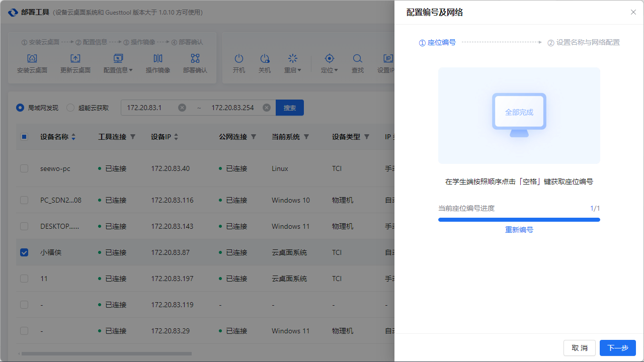This screenshot has height=362, width=644.
Task: Click the 部署确认 deploy confirm icon
Action: point(195,58)
